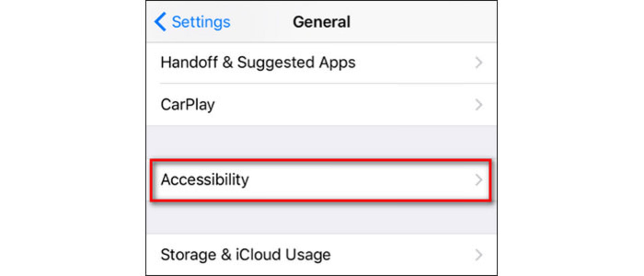Click empty navigation bar right of General

(x=423, y=22)
